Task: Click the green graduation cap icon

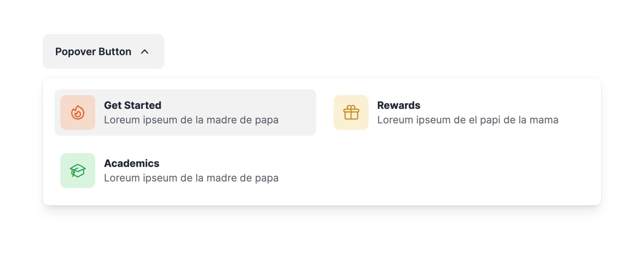Action: pos(78,171)
